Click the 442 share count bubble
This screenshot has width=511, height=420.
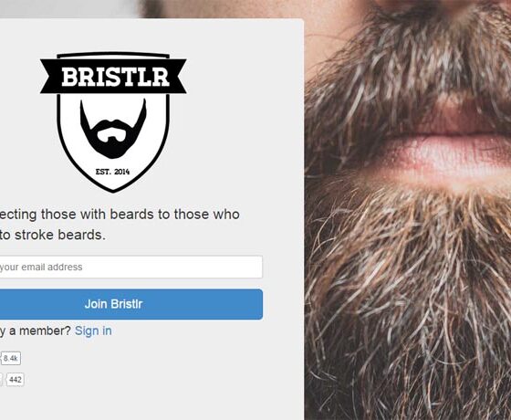pyautogui.click(x=15, y=380)
